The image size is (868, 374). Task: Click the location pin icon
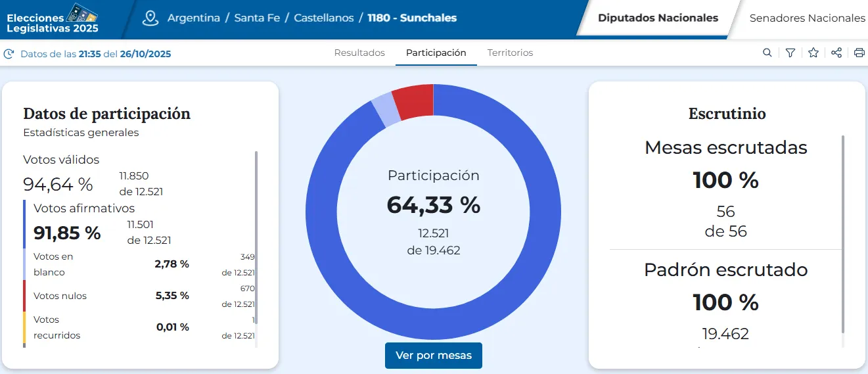[x=150, y=18]
